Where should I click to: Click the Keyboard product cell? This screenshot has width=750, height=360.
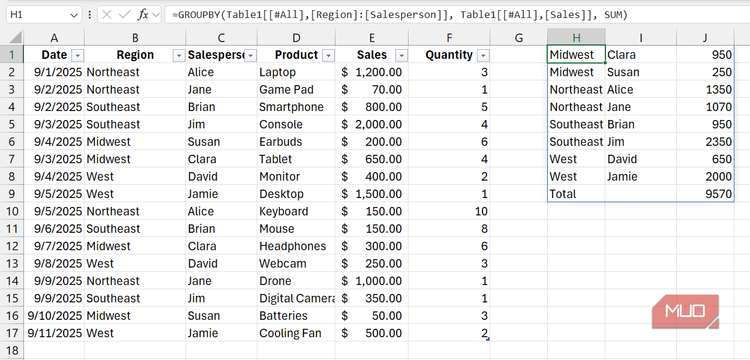click(x=297, y=211)
